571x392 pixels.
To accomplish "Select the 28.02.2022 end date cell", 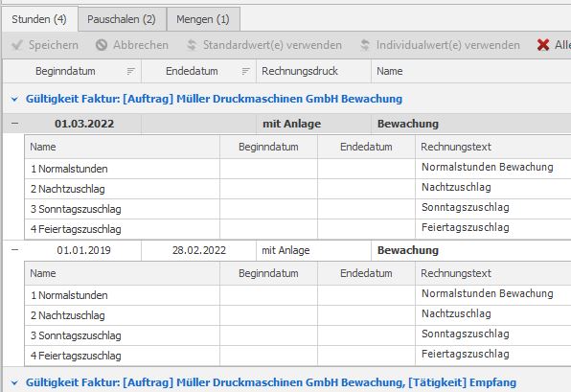I will pos(199,250).
